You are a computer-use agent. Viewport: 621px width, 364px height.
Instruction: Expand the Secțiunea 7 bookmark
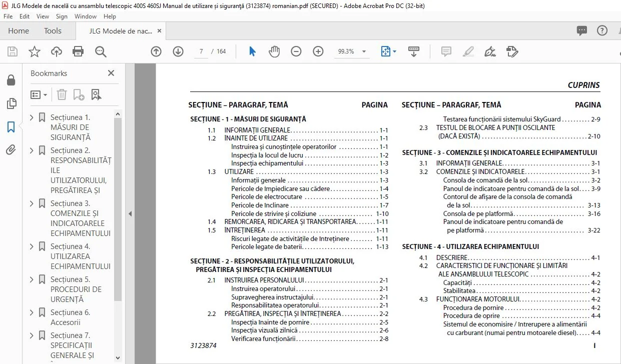click(32, 335)
